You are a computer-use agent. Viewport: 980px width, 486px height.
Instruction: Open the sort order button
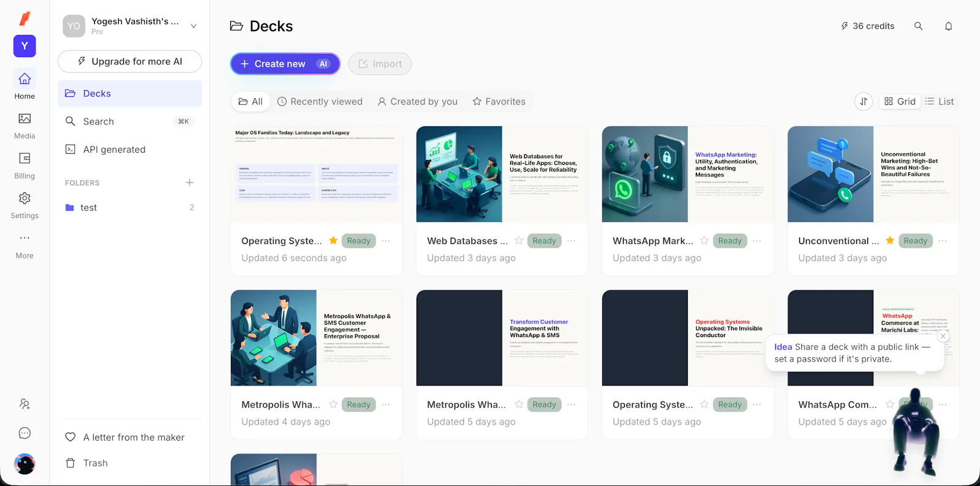point(864,102)
